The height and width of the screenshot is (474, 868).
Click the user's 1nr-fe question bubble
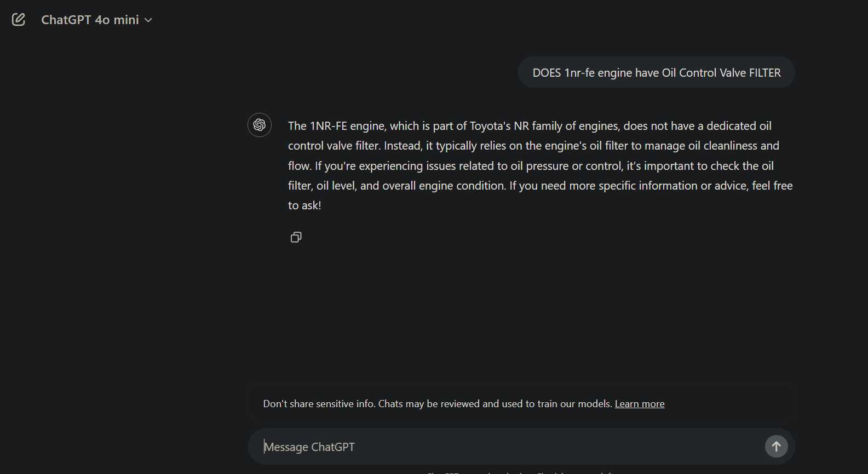pos(656,73)
